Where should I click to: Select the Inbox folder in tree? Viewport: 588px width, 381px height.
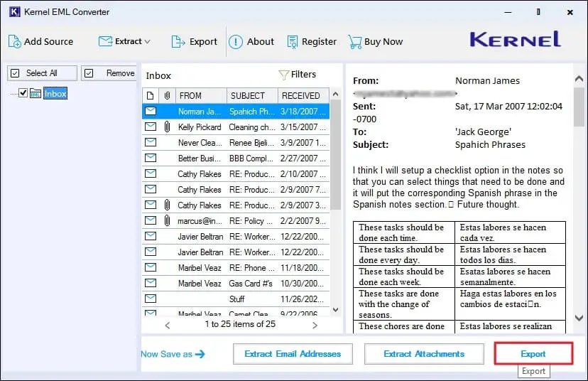pos(55,93)
